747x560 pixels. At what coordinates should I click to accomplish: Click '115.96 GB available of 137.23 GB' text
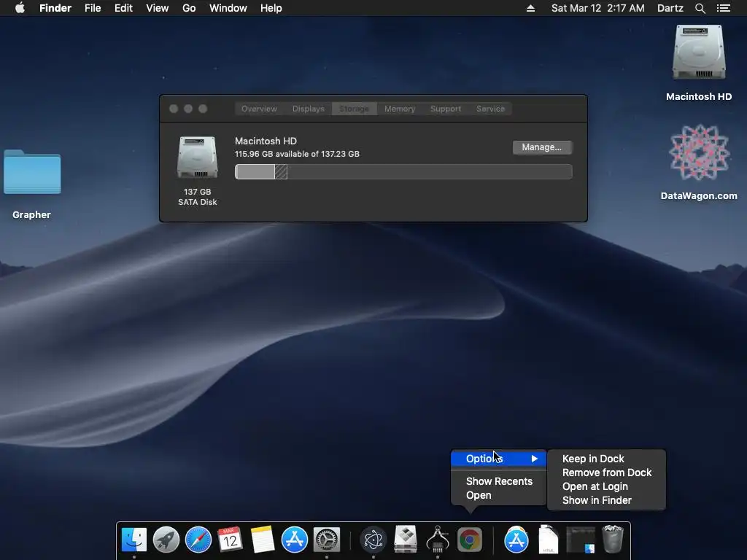pyautogui.click(x=297, y=154)
